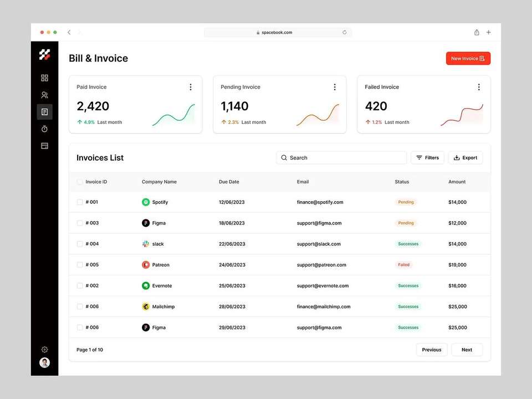This screenshot has height=399, width=532.
Task: Open the Failed Invoice card three-dot menu
Action: pyautogui.click(x=479, y=87)
